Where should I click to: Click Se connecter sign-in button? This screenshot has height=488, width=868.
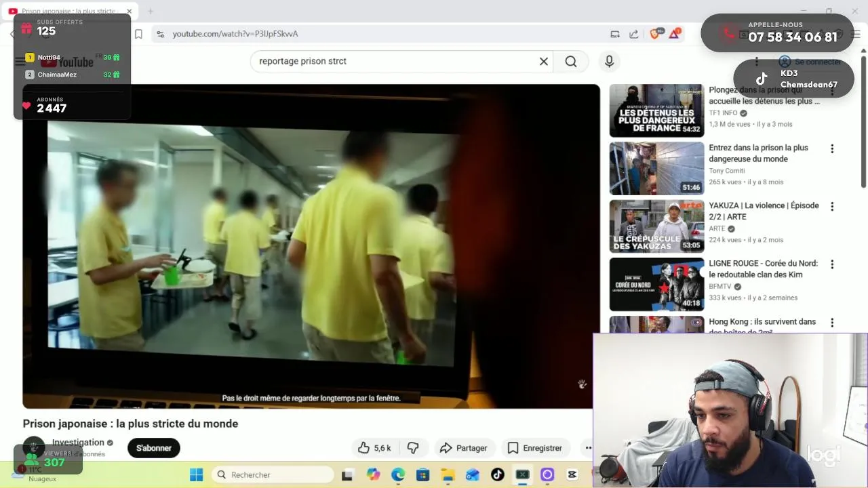pyautogui.click(x=810, y=62)
